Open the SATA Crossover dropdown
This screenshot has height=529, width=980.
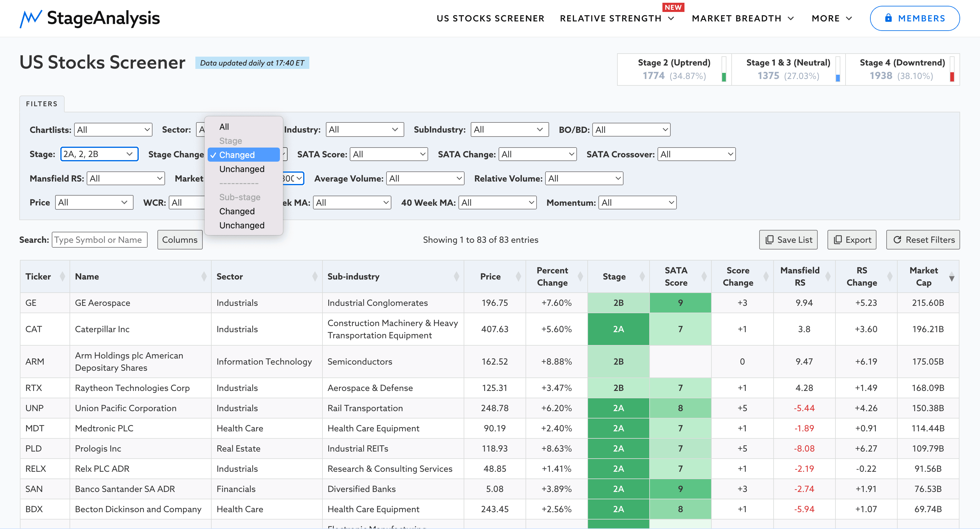(x=697, y=154)
